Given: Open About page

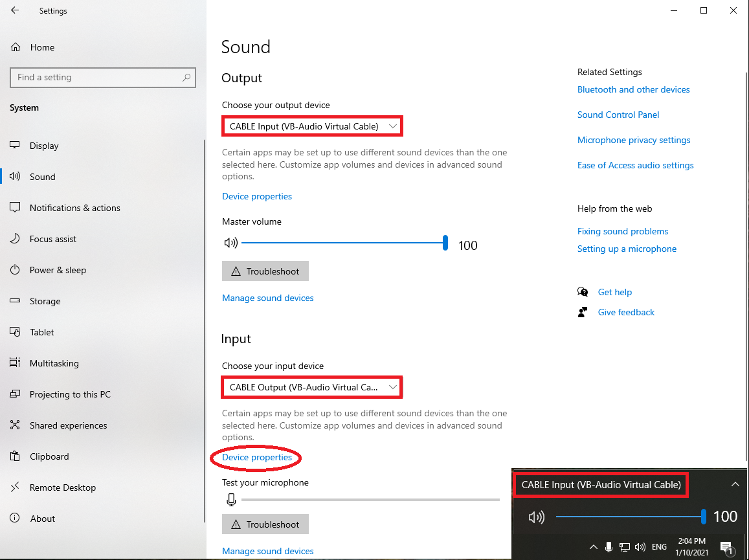Looking at the screenshot, I should click(42, 519).
